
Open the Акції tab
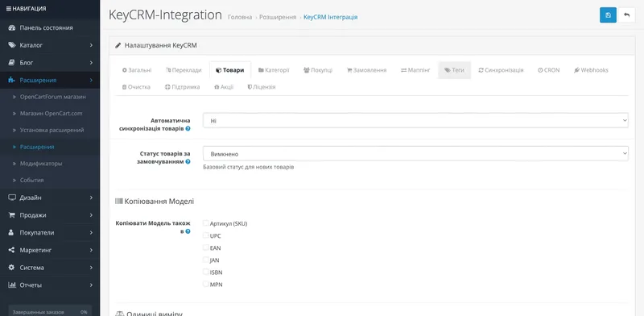[224, 87]
